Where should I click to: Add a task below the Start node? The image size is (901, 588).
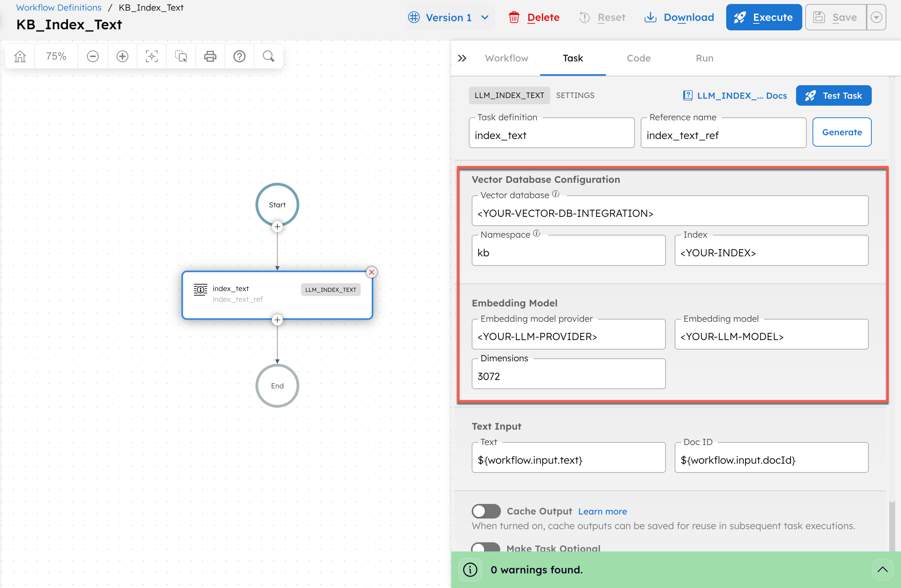tap(277, 226)
